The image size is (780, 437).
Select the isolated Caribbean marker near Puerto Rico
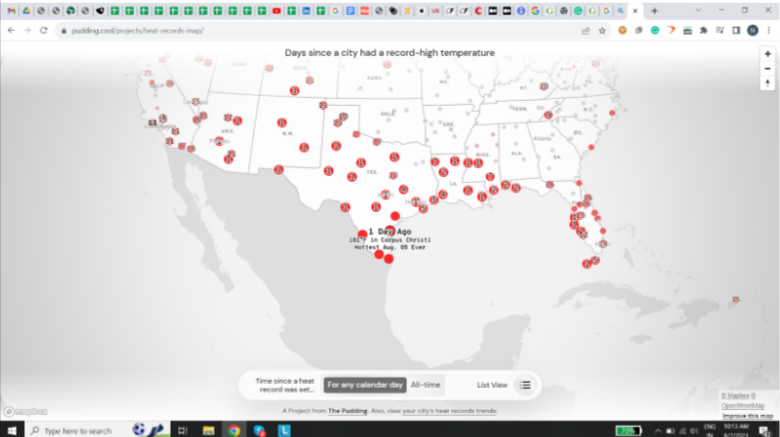tap(736, 300)
